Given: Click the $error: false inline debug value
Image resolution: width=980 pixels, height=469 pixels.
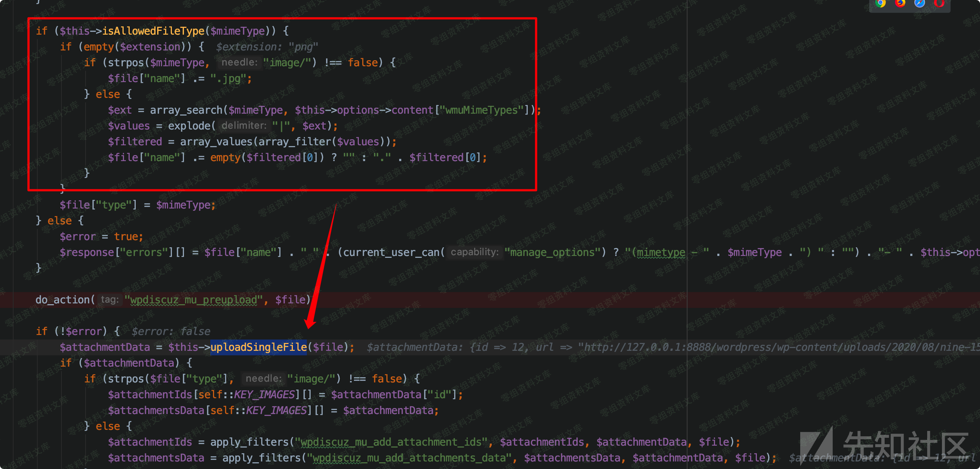Looking at the screenshot, I should click(171, 331).
